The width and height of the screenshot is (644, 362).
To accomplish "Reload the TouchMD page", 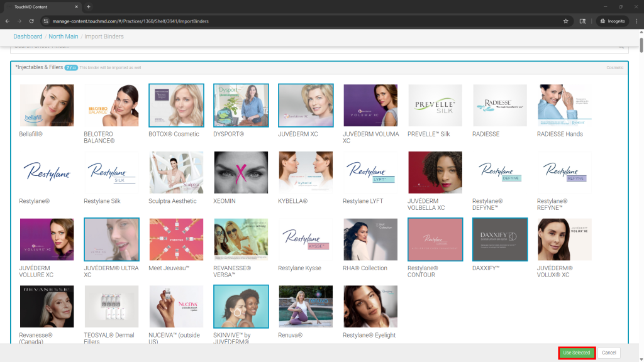I will [x=31, y=21].
